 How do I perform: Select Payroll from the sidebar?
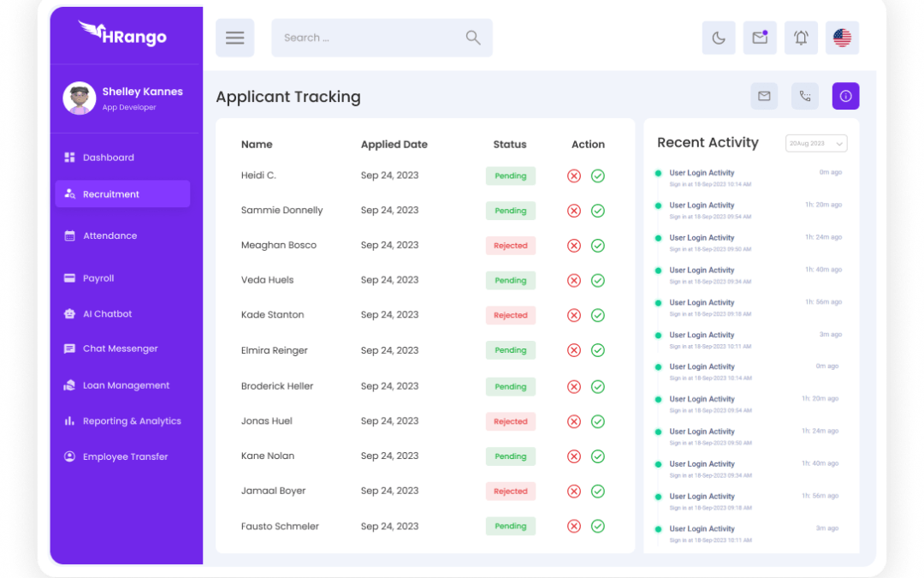[x=98, y=278]
